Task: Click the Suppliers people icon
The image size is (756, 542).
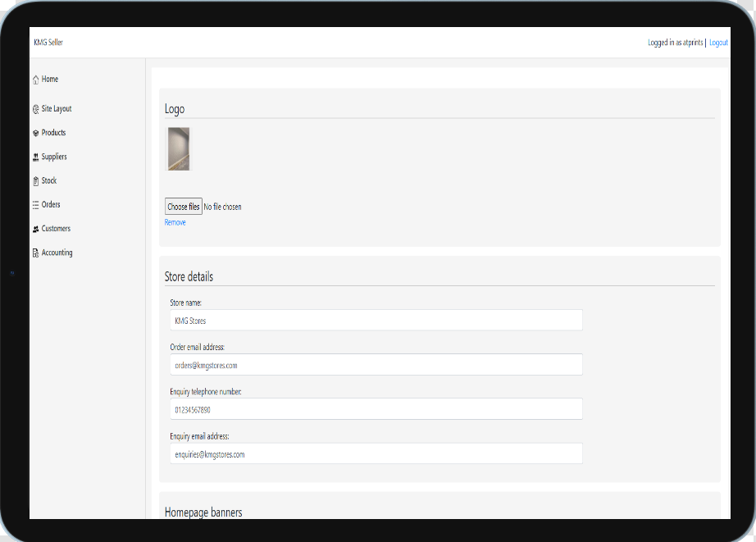Action: pos(35,157)
